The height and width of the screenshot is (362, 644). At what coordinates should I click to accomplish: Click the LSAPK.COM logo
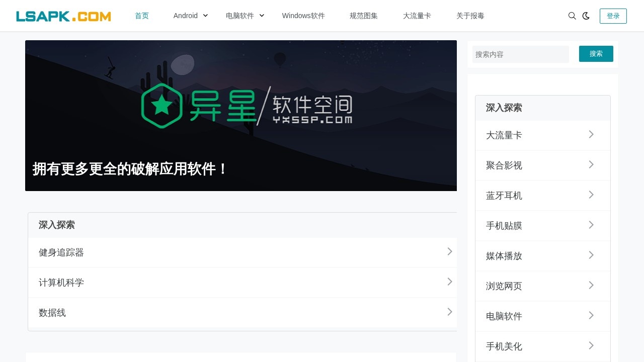coord(63,16)
